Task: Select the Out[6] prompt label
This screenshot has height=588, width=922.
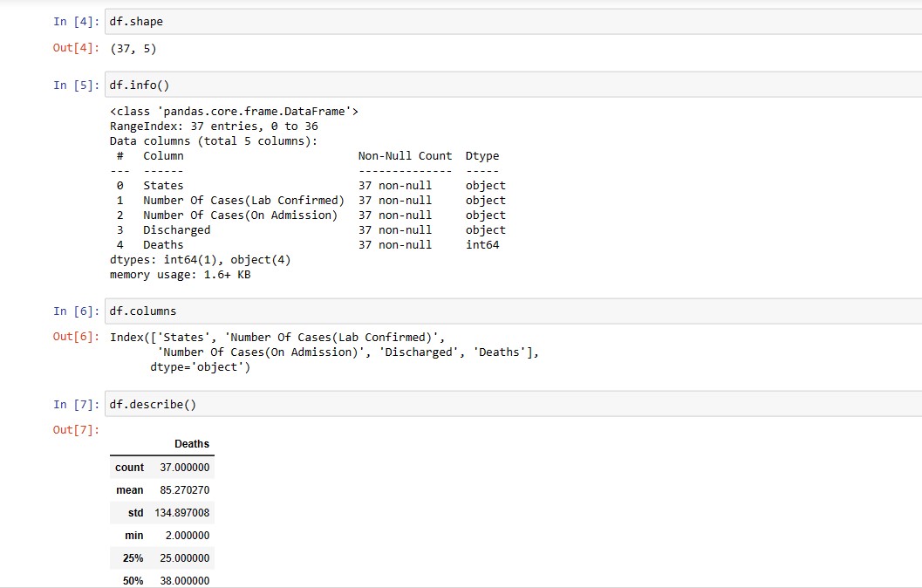Action: point(77,337)
